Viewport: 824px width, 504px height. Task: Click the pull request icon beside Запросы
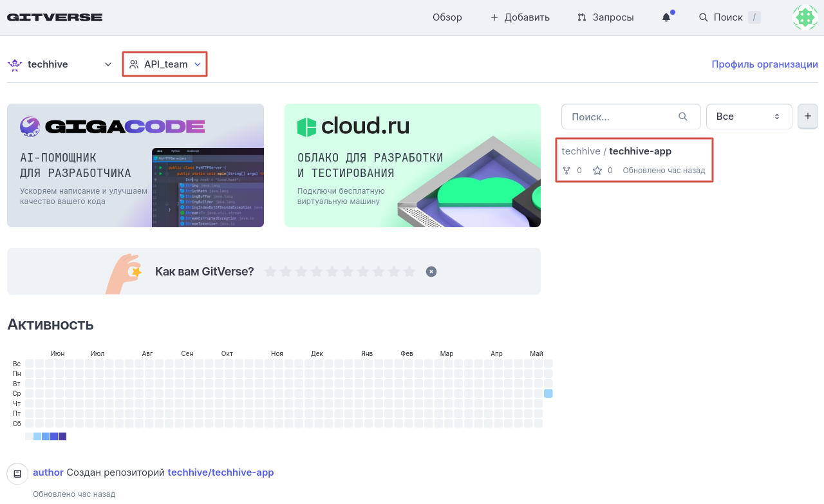(582, 17)
